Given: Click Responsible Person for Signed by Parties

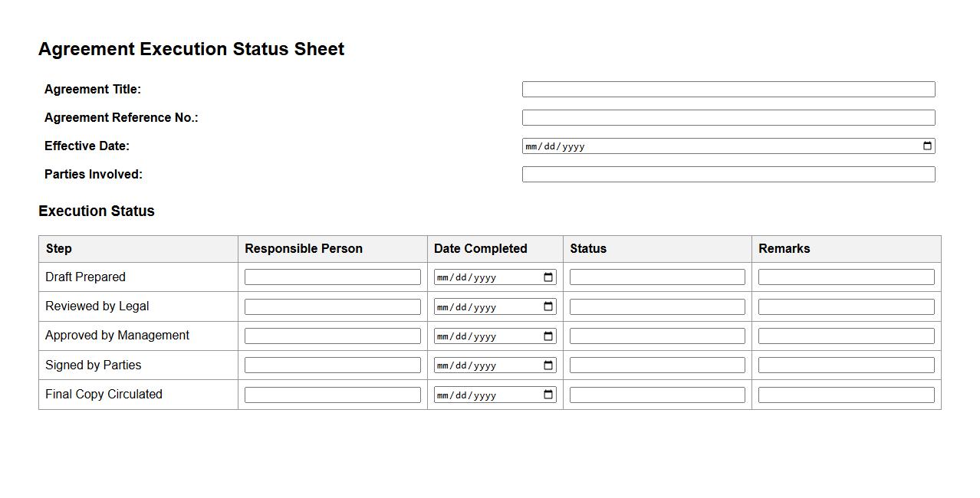Looking at the screenshot, I should click(x=332, y=365).
